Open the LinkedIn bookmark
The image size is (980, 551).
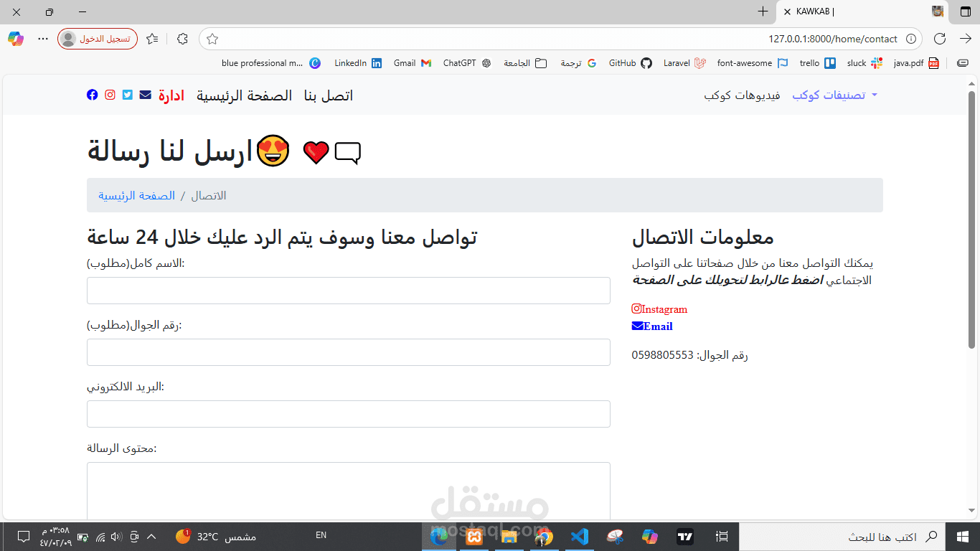coord(358,63)
